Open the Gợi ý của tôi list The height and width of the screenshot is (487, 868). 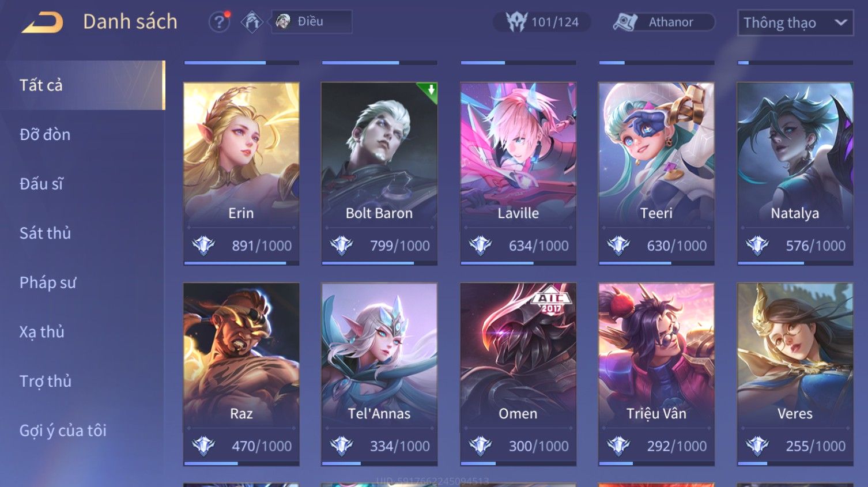tap(63, 431)
